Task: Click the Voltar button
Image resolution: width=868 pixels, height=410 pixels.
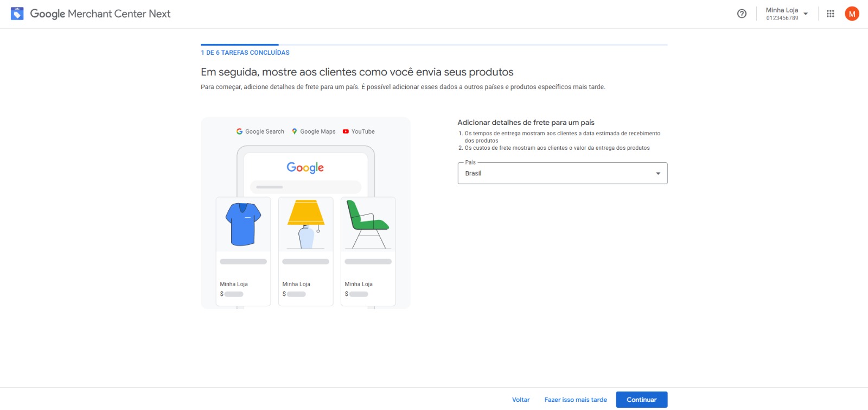Action: pyautogui.click(x=521, y=400)
